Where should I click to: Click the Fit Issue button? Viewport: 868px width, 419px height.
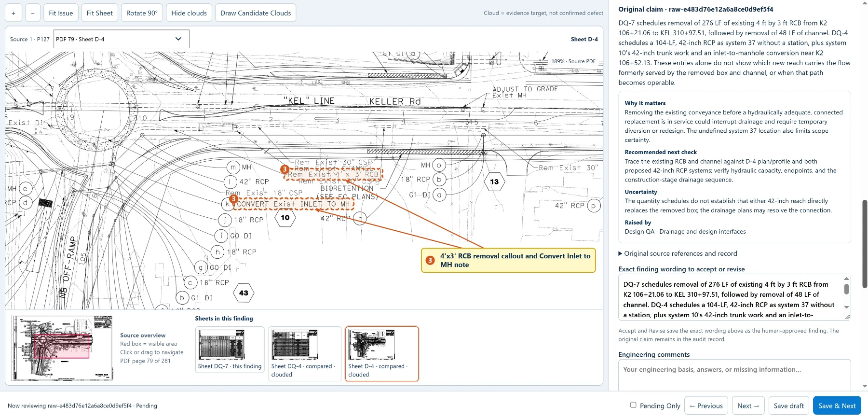coord(61,13)
